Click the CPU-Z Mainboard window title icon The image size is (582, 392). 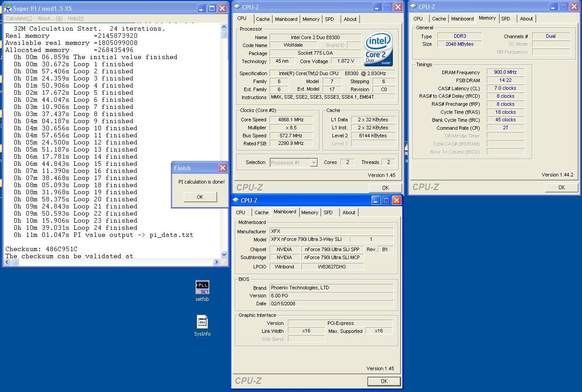pos(236,200)
